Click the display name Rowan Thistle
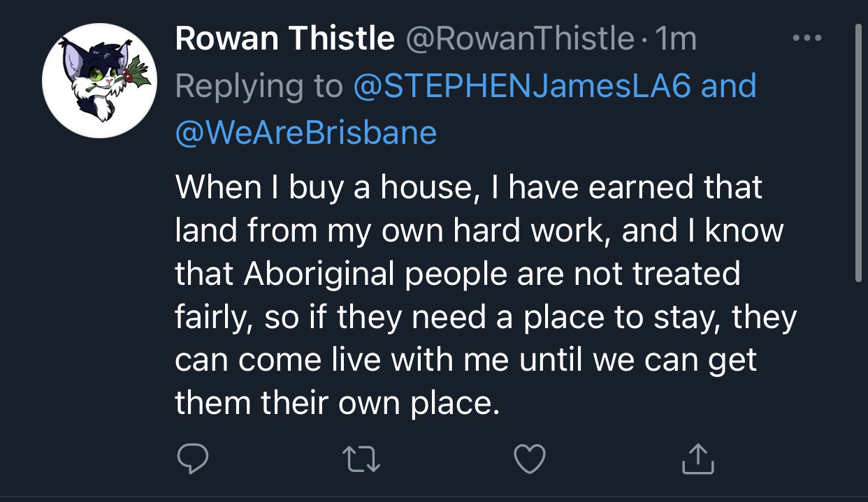The width and height of the screenshot is (868, 502). 284,38
